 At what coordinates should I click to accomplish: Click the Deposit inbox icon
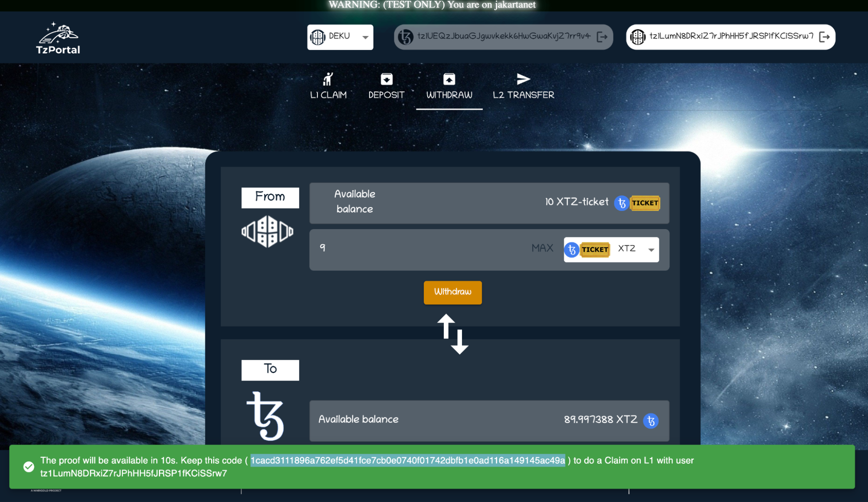click(x=386, y=79)
